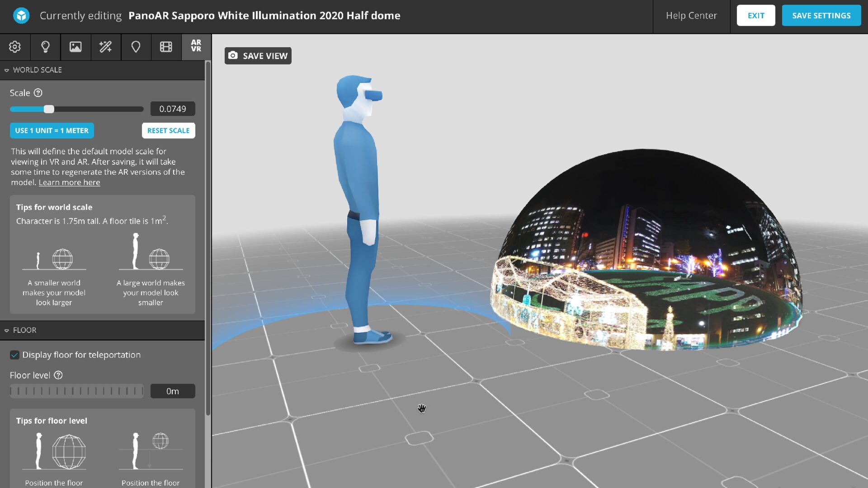
Task: Collapse the World Scale section
Action: 7,70
